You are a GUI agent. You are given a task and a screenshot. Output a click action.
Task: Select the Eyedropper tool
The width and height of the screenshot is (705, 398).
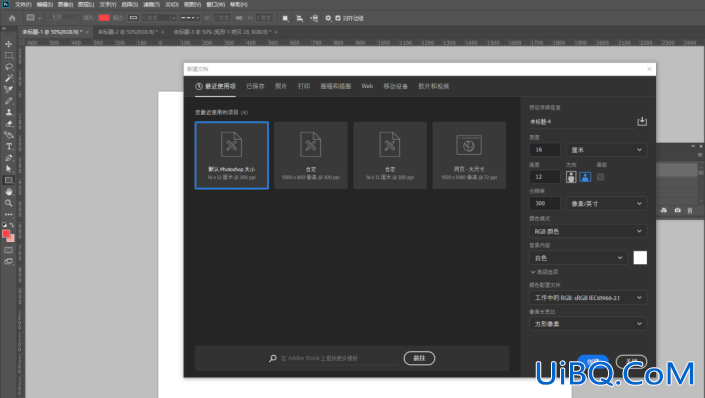[x=9, y=89]
